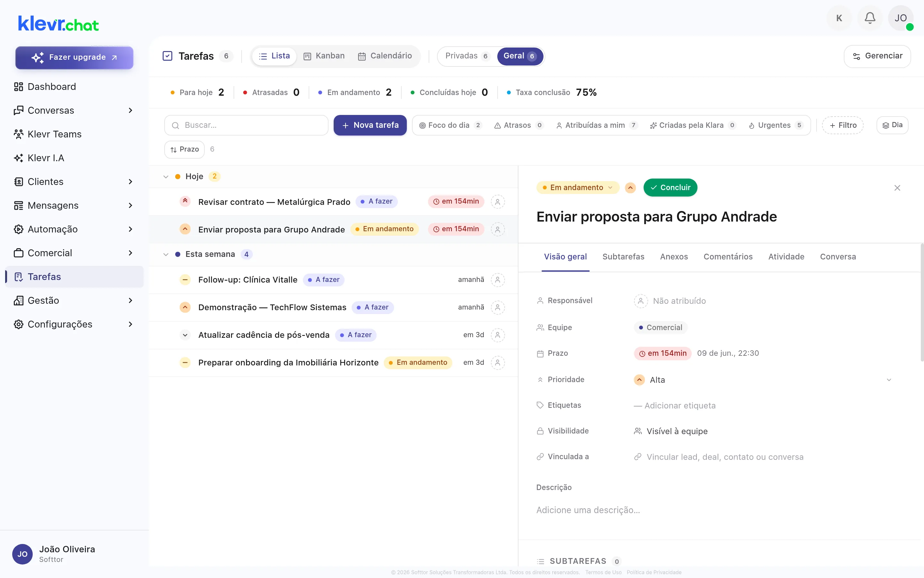Image resolution: width=924 pixels, height=578 pixels.
Task: Click Adicione uma descrição field
Action: (588, 510)
